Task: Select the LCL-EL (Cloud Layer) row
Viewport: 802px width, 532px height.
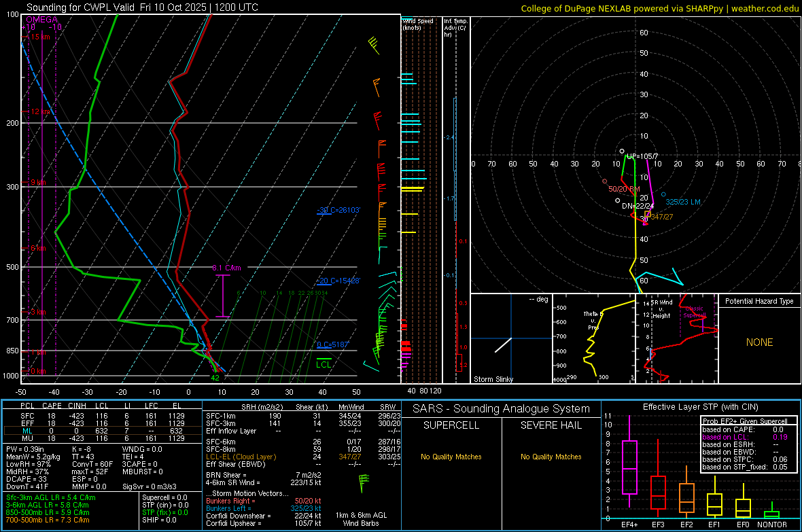Action: pos(303,457)
